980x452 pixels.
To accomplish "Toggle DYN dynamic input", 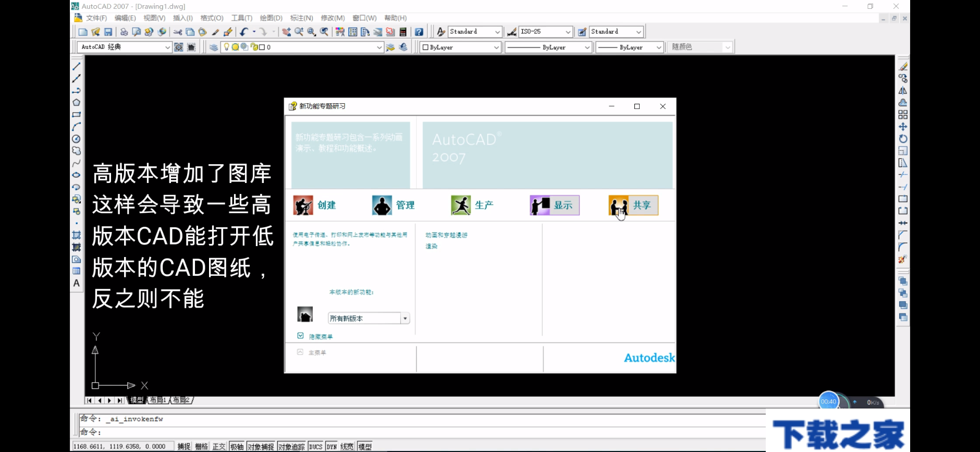I will [332, 446].
